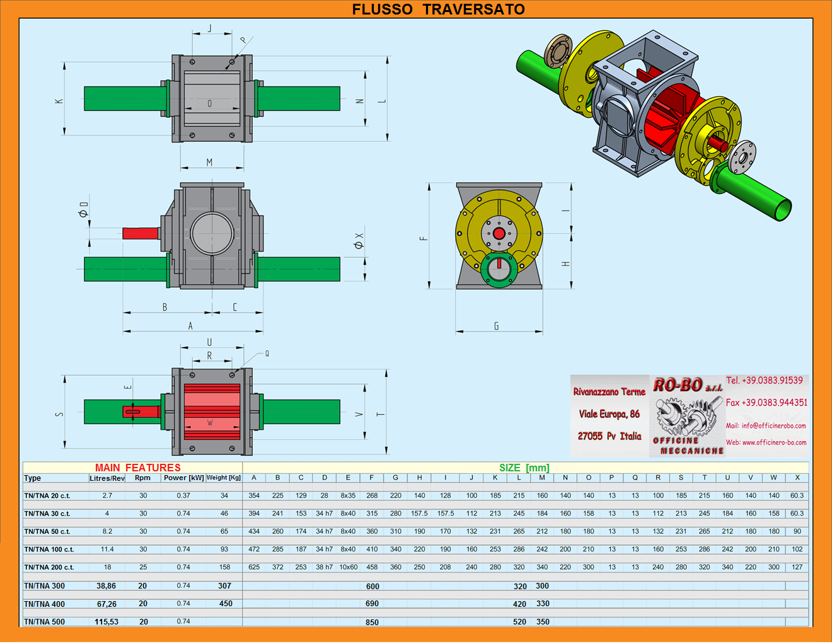Image resolution: width=832 pixels, height=644 pixels.
Task: Select the TN/TNA 200 c.t. row label
Action: (x=49, y=568)
